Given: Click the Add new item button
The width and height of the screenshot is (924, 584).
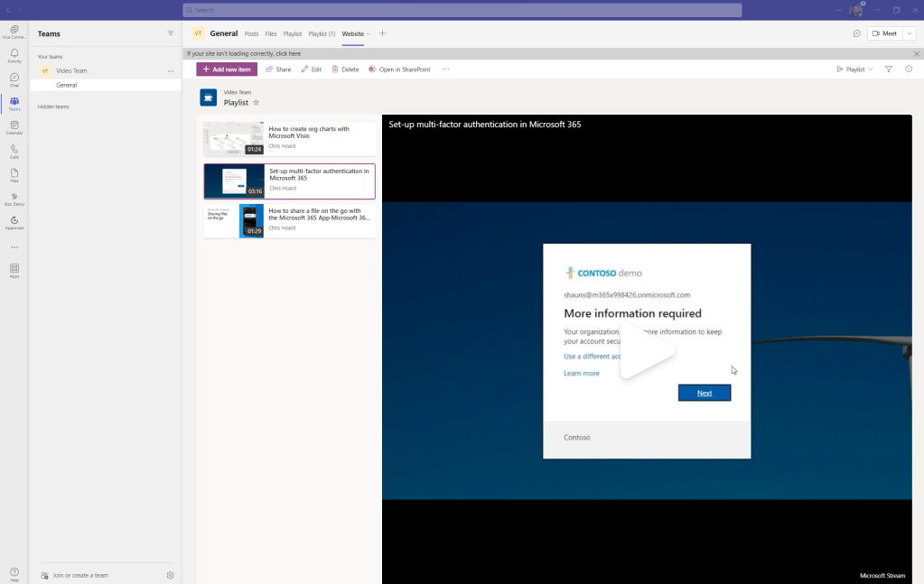Looking at the screenshot, I should [227, 70].
